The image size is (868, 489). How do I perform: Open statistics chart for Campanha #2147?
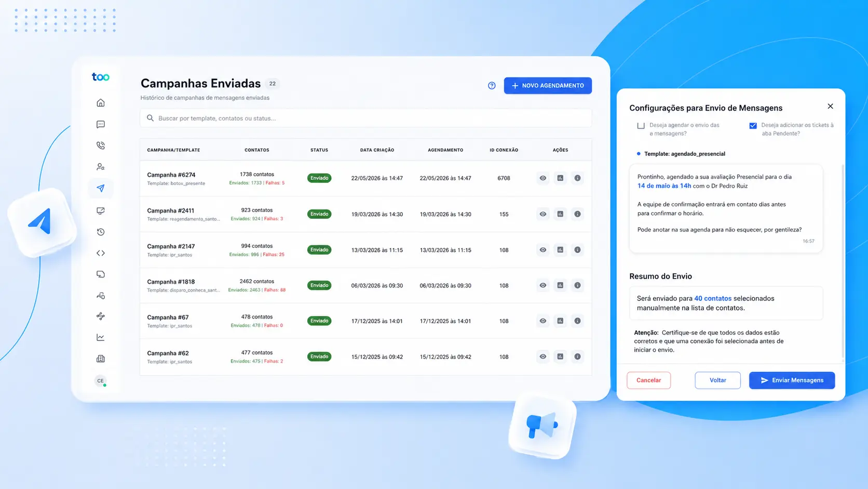[x=560, y=250]
